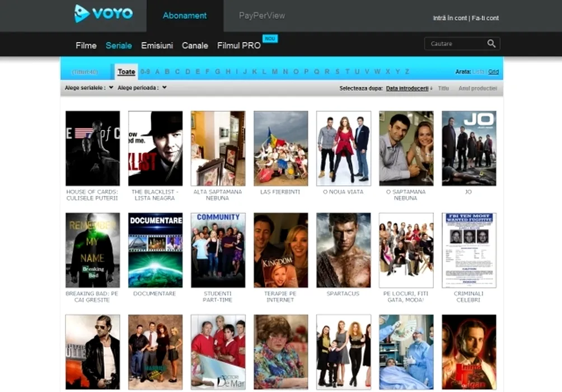Click the O NOUA VIATA title text
The height and width of the screenshot is (392, 562).
[x=343, y=192]
